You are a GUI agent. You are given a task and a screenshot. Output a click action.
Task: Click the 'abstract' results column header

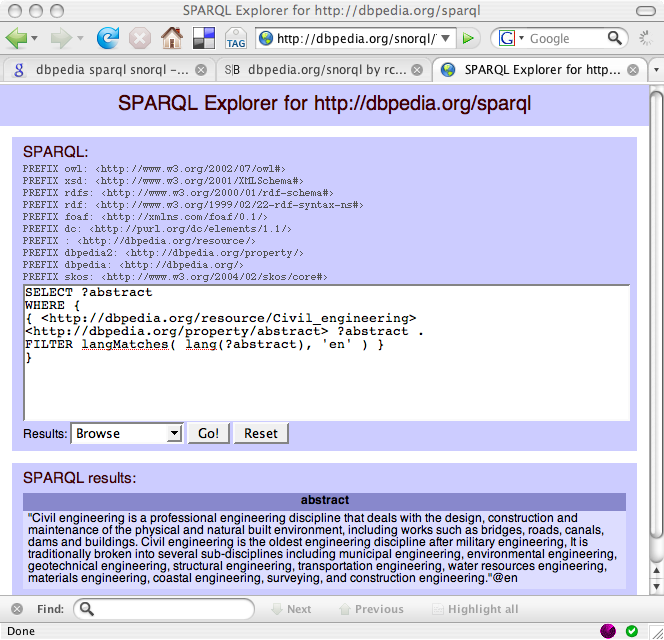(x=324, y=500)
